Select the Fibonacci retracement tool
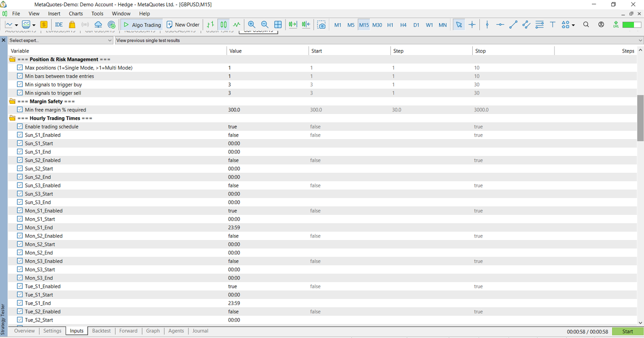 click(x=539, y=25)
